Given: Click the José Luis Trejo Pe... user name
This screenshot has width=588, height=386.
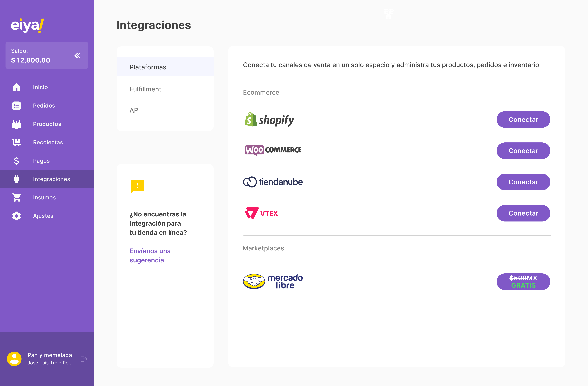Looking at the screenshot, I should click(x=50, y=363).
